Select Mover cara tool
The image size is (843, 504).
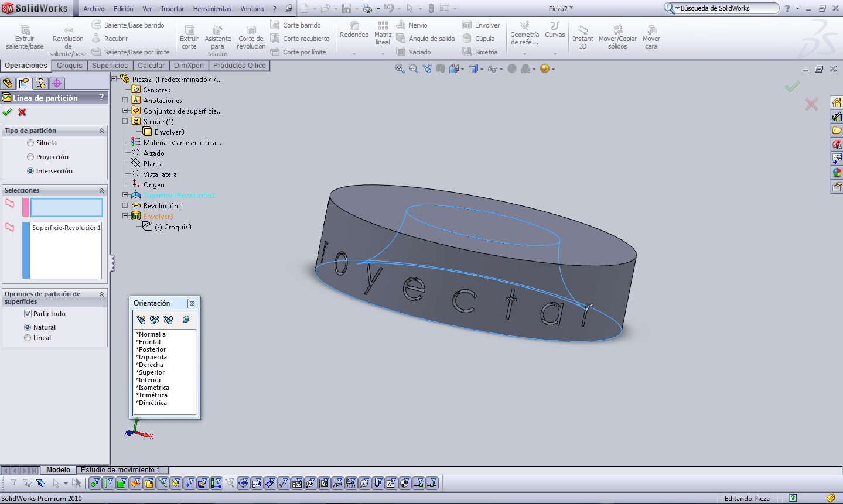click(651, 37)
